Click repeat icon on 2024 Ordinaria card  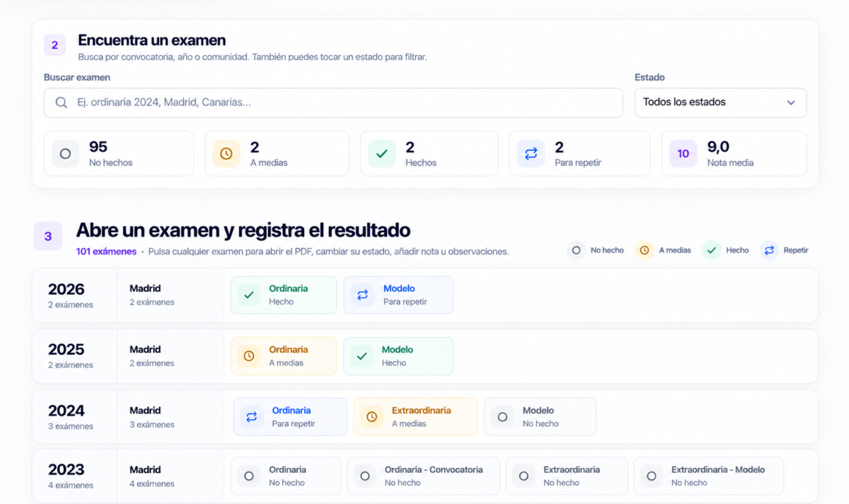click(x=252, y=417)
